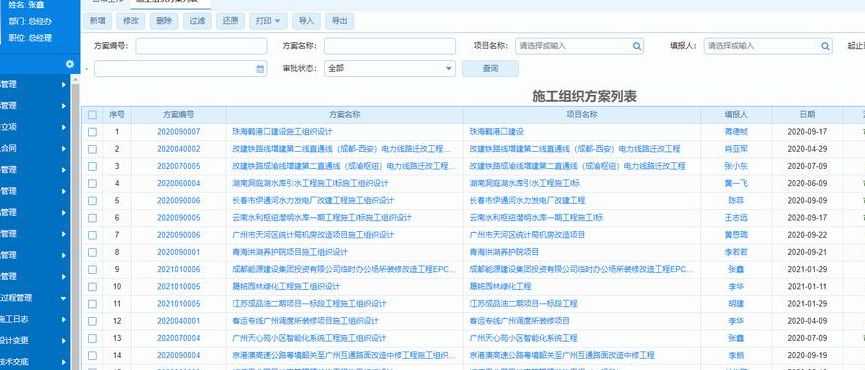Click the 过滤 toolbar button
Image resolution: width=865 pixels, height=370 pixels.
coord(197,21)
